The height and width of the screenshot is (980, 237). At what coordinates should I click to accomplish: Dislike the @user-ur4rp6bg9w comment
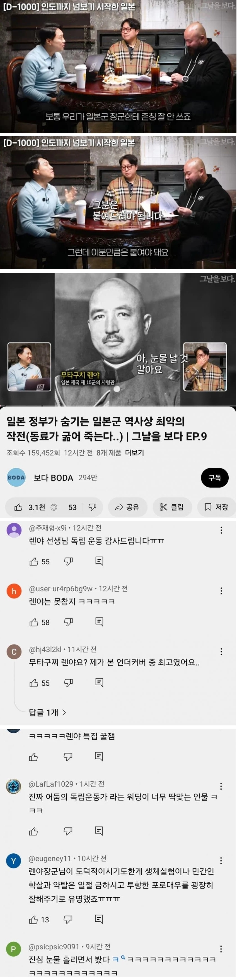68,622
